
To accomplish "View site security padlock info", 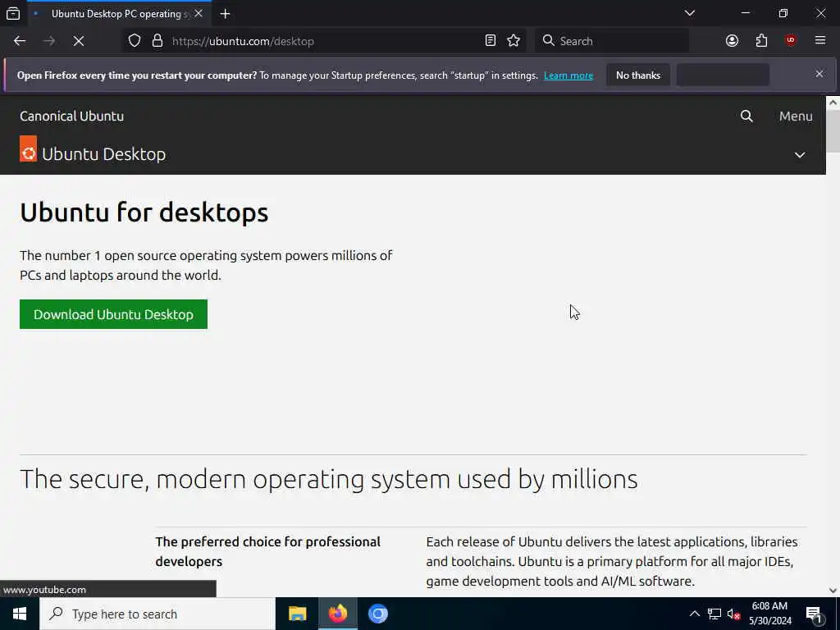I will click(x=157, y=41).
